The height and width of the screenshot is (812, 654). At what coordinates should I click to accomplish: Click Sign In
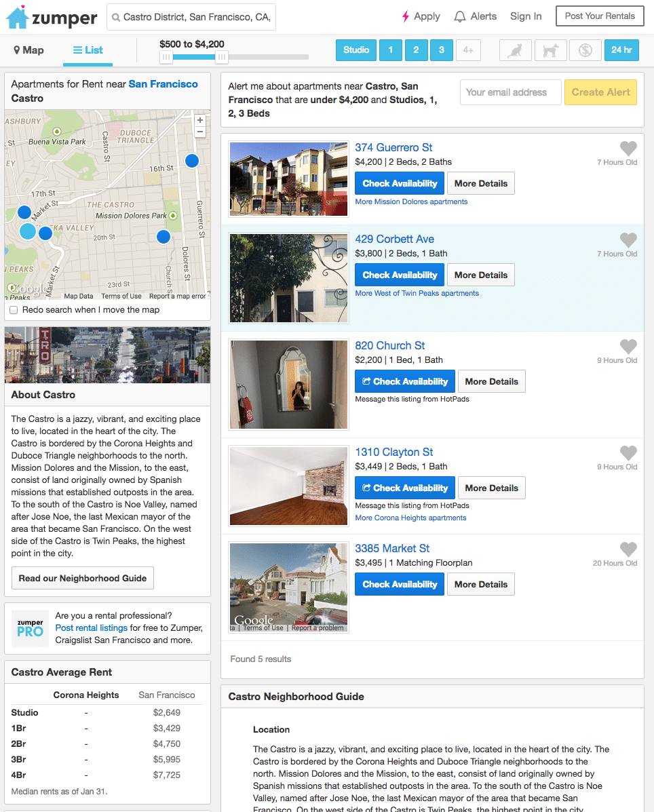point(526,16)
